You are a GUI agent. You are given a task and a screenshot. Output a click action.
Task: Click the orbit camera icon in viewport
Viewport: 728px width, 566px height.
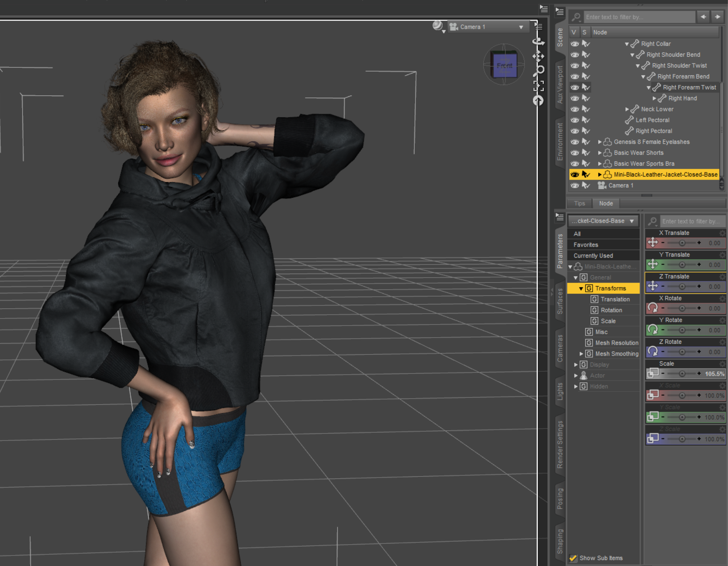pyautogui.click(x=538, y=42)
